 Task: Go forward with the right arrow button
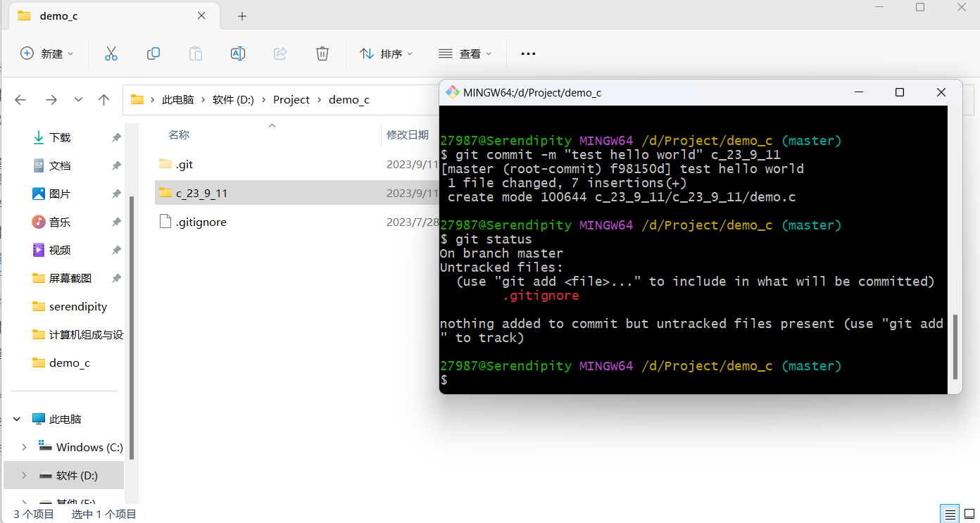[x=51, y=100]
